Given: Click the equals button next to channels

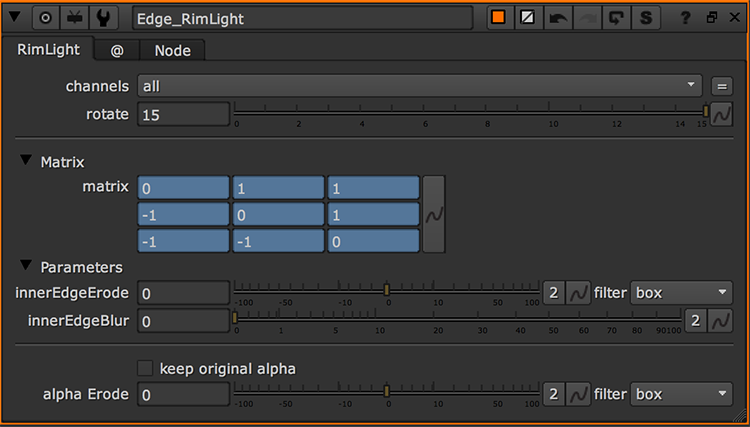Looking at the screenshot, I should click(722, 86).
